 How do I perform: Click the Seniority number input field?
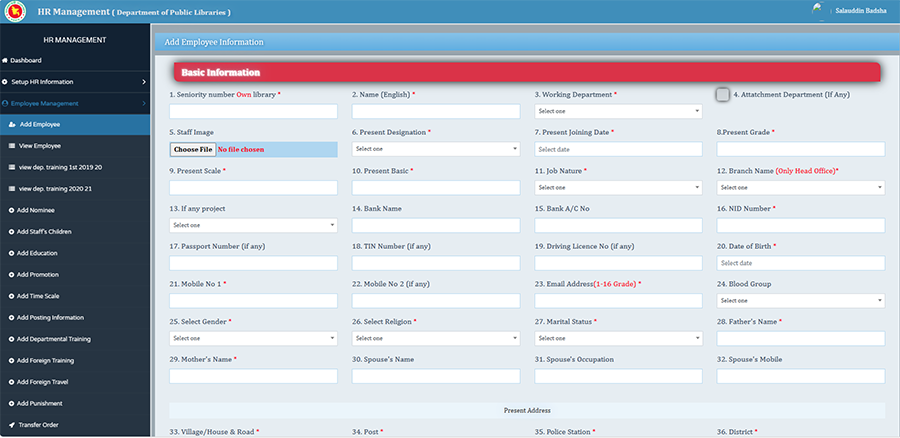253,111
